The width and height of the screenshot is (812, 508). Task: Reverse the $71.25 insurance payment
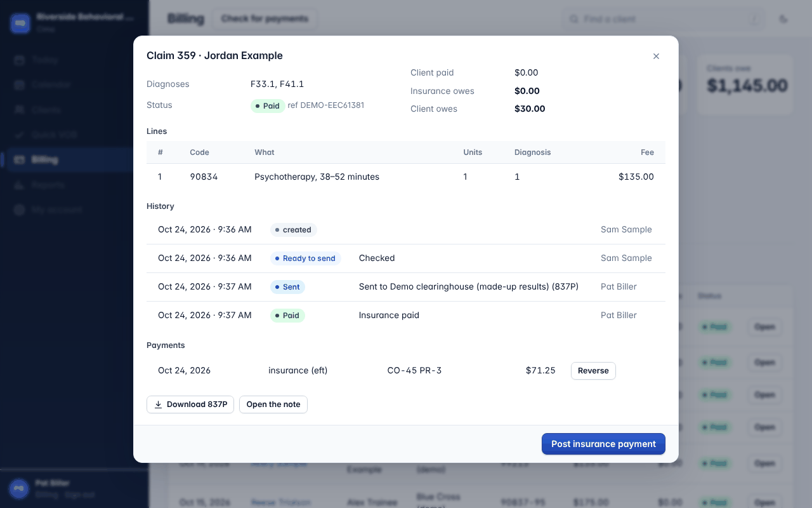(593, 371)
